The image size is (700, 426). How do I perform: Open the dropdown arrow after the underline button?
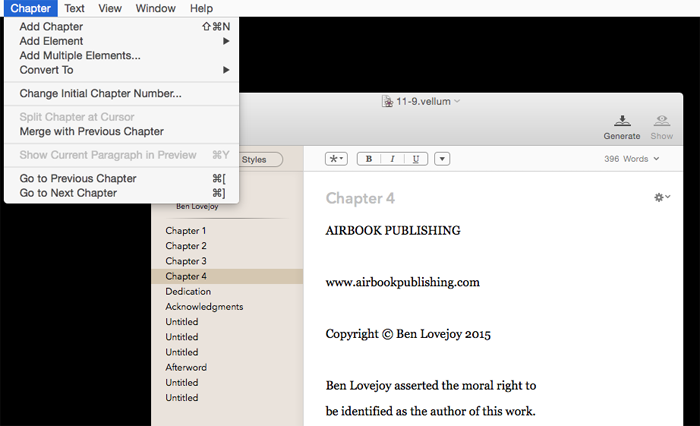coord(442,159)
